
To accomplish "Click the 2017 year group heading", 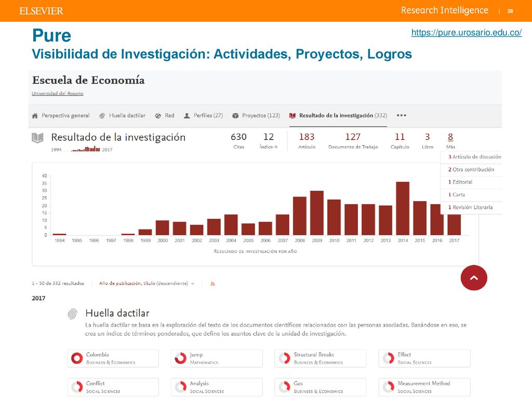I will 38,298.
